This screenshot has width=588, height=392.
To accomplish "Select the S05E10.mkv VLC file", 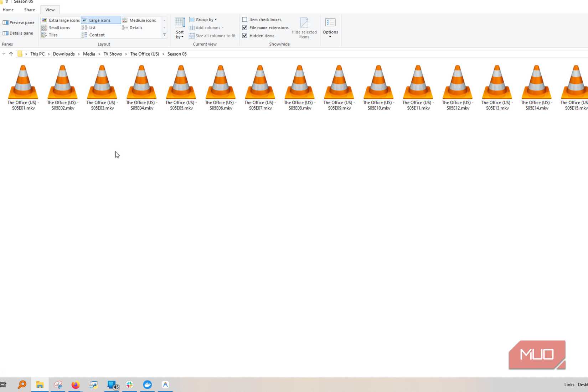I will [379, 87].
